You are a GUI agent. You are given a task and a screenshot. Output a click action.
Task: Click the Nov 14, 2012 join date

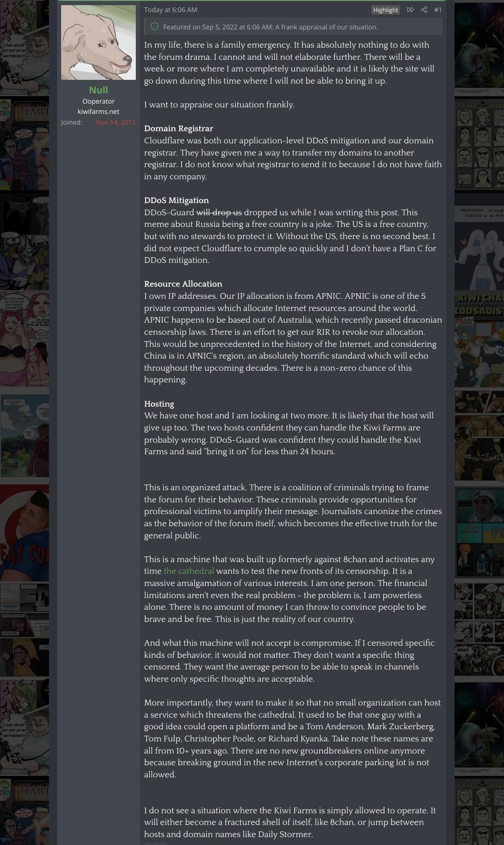116,122
